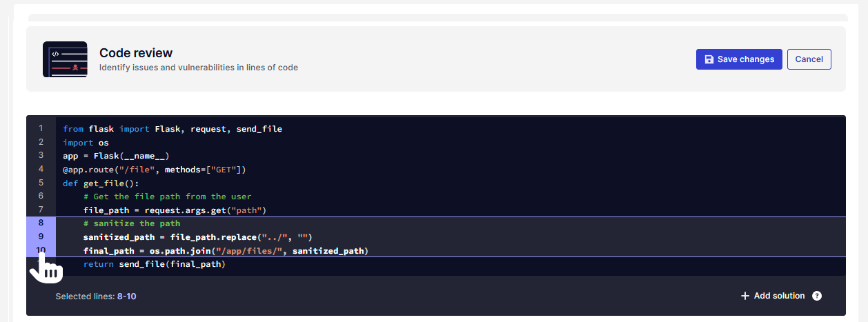Image resolution: width=868 pixels, height=322 pixels.
Task: Add solution for the selected lines
Action: click(773, 296)
